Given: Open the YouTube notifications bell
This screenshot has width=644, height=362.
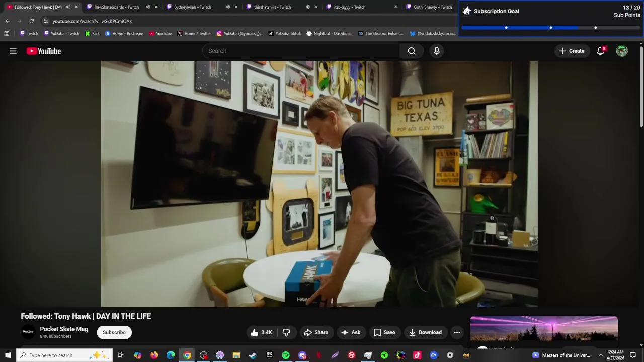Looking at the screenshot, I should point(600,51).
